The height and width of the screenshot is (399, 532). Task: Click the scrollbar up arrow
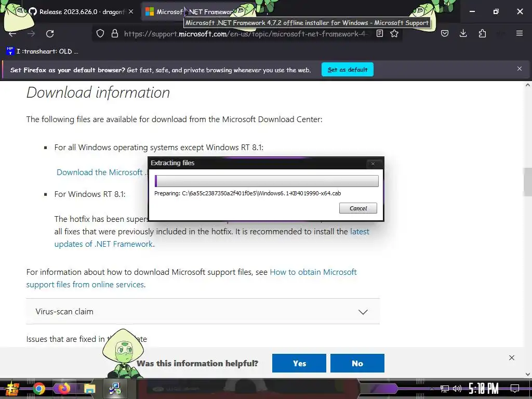point(528,85)
